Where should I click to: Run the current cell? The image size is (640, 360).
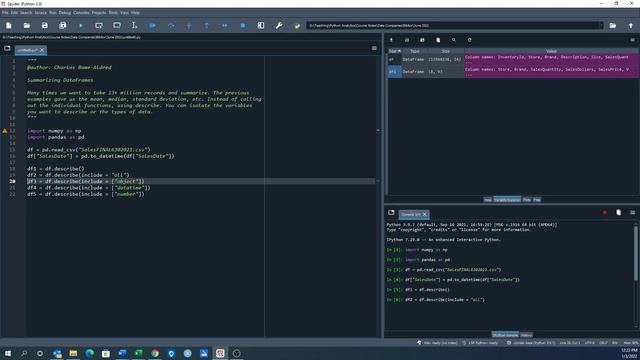[x=99, y=25]
